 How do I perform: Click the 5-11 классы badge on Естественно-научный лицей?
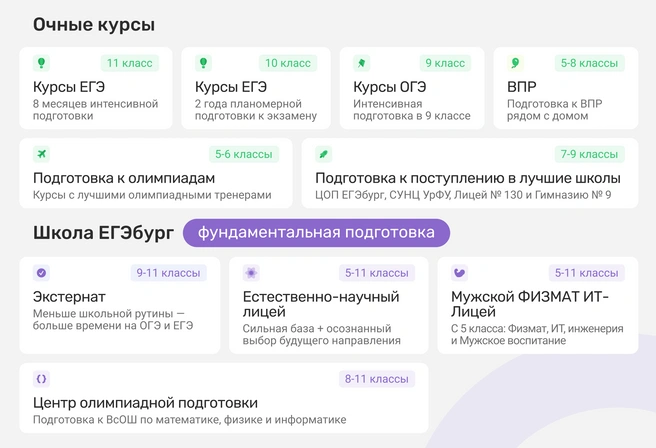[x=377, y=273]
